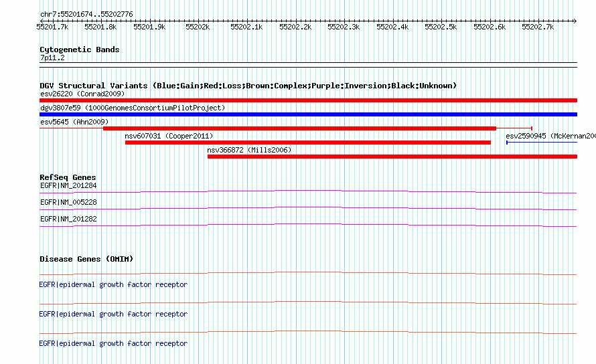Select the 55202.7k ruler tick label
This screenshot has width=596, height=364.
pos(538,27)
